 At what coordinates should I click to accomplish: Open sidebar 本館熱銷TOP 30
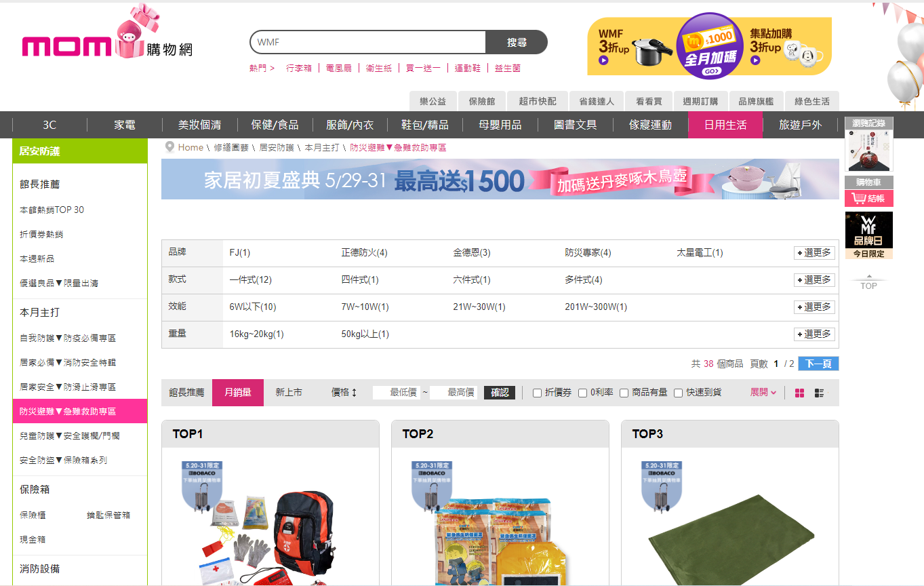pyautogui.click(x=52, y=210)
